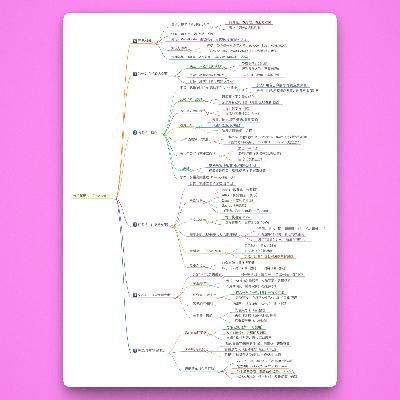This screenshot has height=400, width=400.
Task: Select the yellow-underlined subtopic in the third branch
Action: click(x=186, y=126)
